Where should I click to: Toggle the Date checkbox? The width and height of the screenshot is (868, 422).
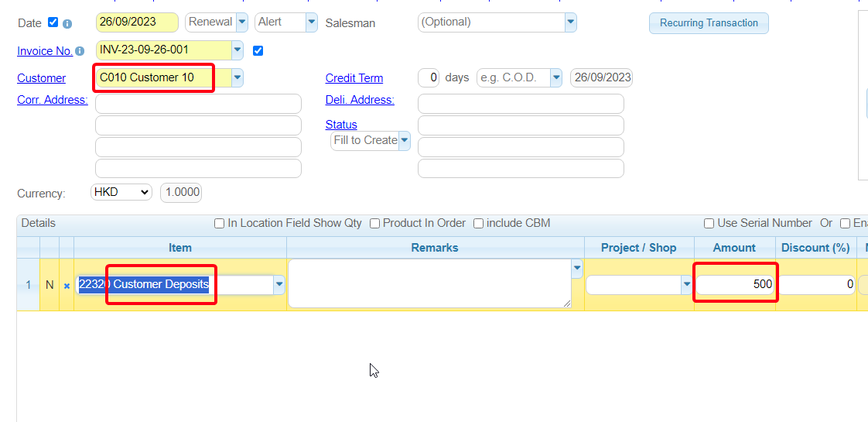pyautogui.click(x=53, y=22)
